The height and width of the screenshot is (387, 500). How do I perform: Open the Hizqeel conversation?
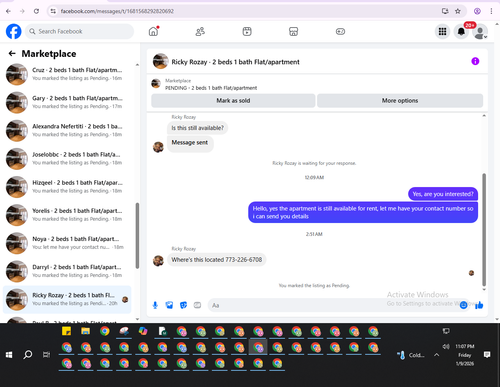pos(67,187)
